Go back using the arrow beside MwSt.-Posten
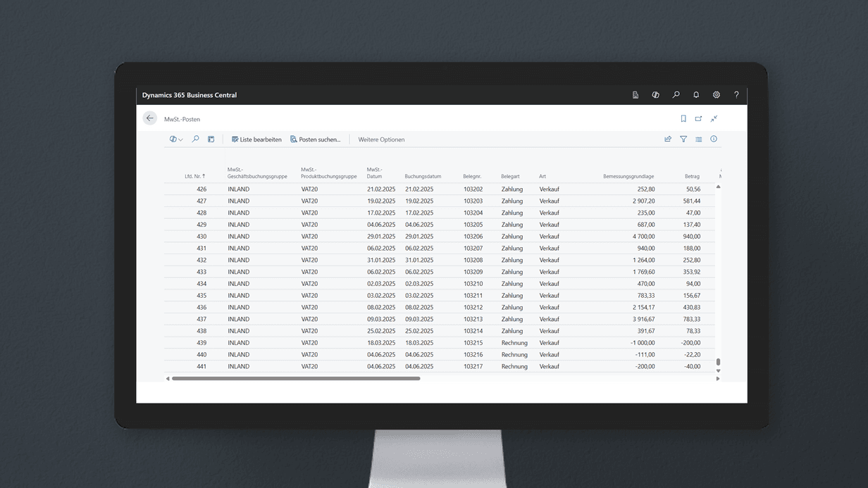 pyautogui.click(x=149, y=118)
